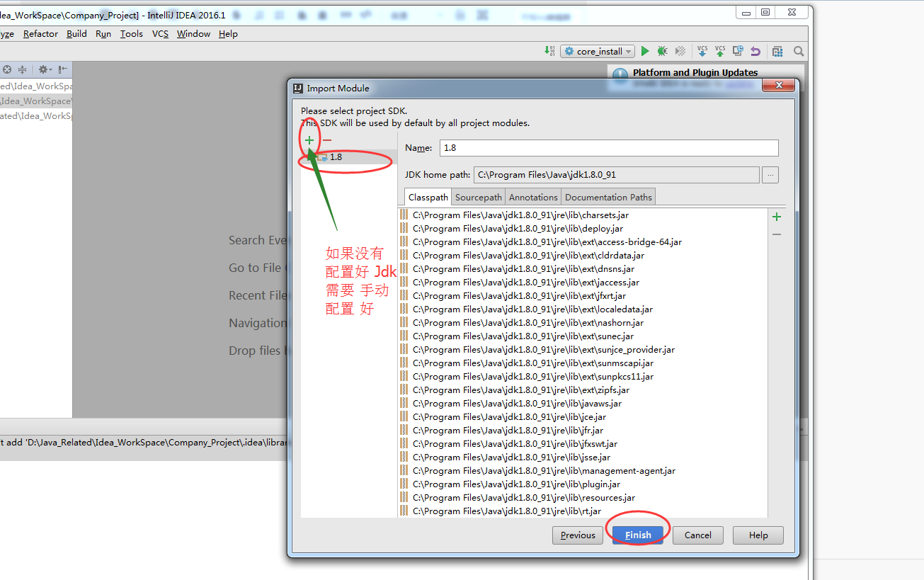Open the VCS menu in IntelliJ IDEA
This screenshot has height=580, width=924.
click(161, 33)
